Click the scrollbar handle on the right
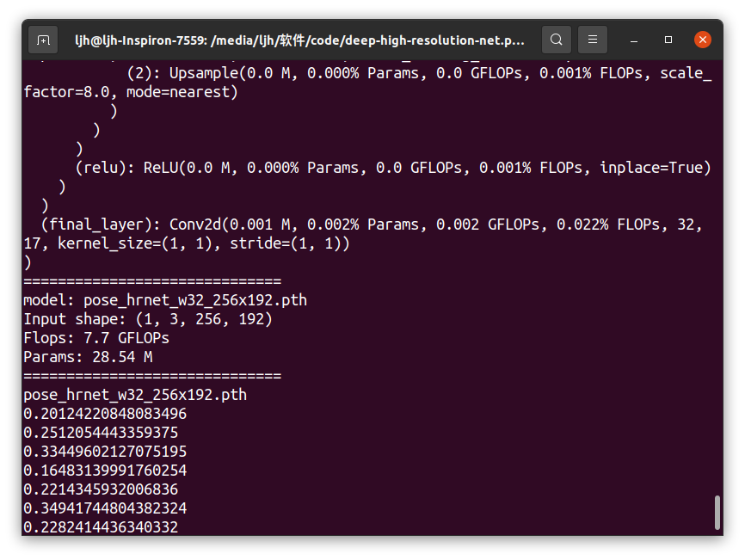The width and height of the screenshot is (745, 560). (x=717, y=513)
